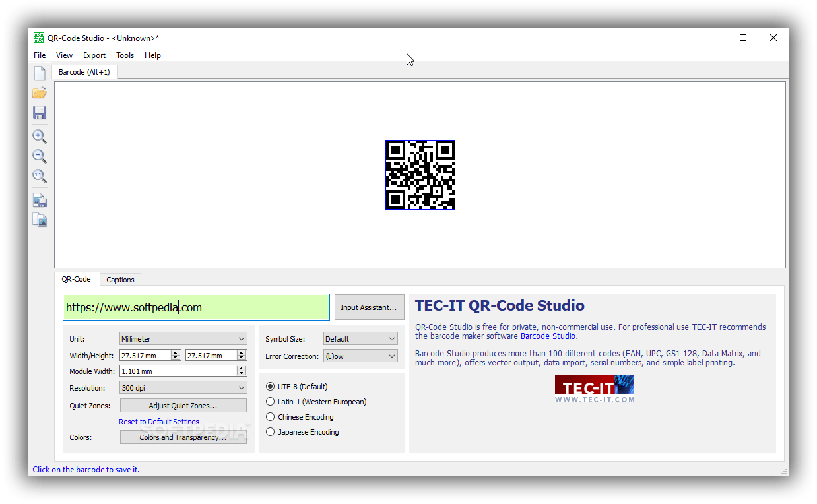The image size is (817, 504).
Task: Select Japanese Encoding option
Action: 302,432
